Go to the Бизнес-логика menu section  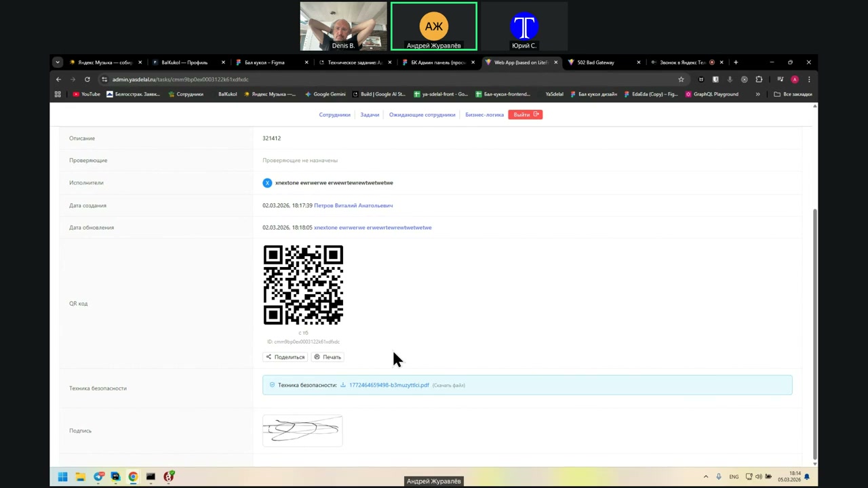click(484, 115)
